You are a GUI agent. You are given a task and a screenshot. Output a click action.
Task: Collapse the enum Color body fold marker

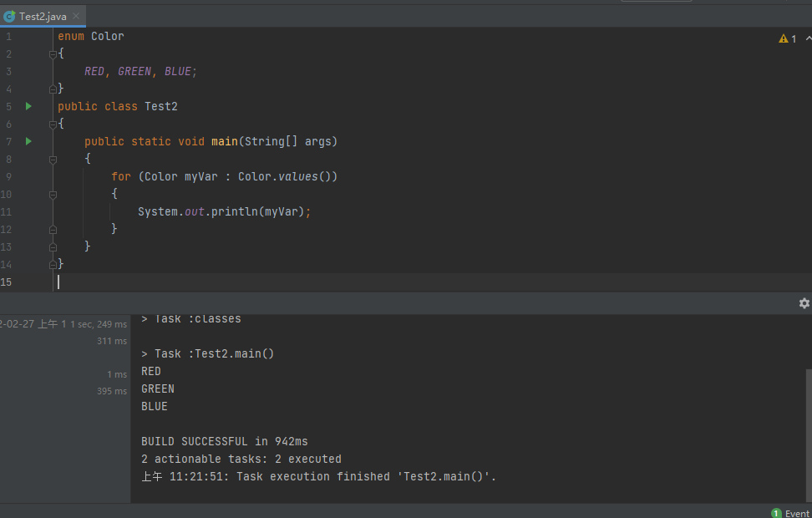53,54
